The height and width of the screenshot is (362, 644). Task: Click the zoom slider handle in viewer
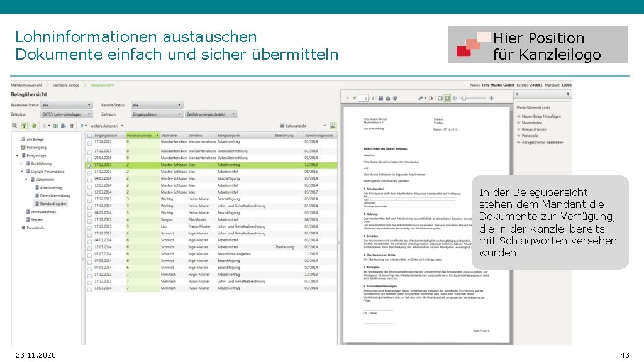pos(464,98)
